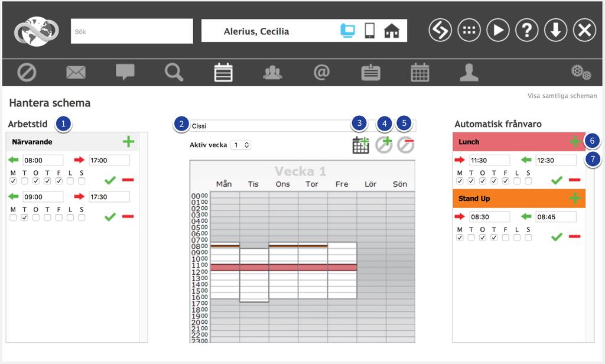The width and height of the screenshot is (605, 364).
Task: Toggle Monday checkbox for 09:00 working time
Action: (13, 217)
